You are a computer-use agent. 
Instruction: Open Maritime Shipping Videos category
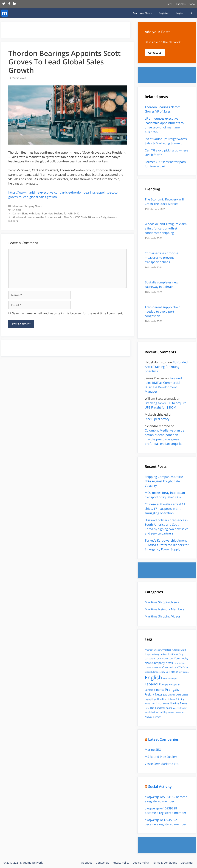tap(163, 616)
